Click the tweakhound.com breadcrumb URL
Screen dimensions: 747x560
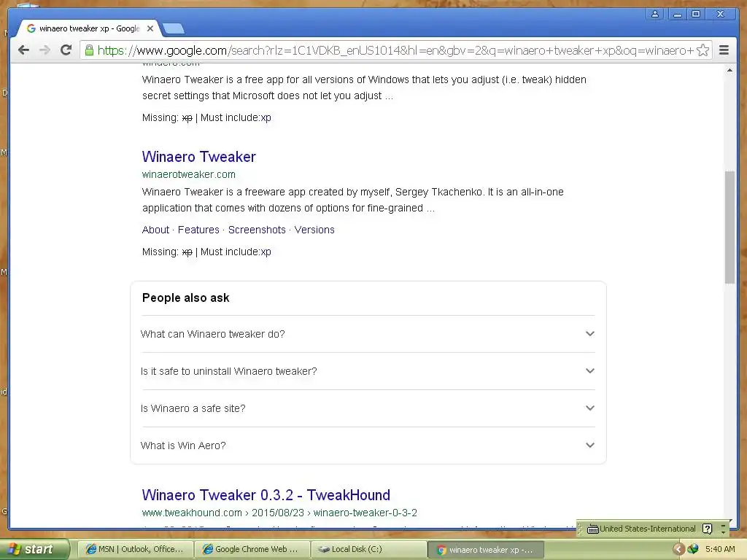(x=279, y=513)
